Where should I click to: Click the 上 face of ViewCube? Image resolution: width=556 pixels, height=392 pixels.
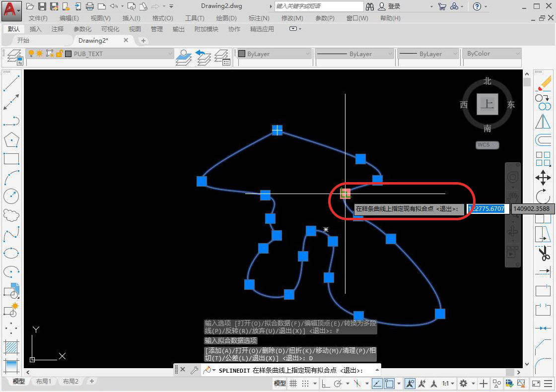click(487, 104)
